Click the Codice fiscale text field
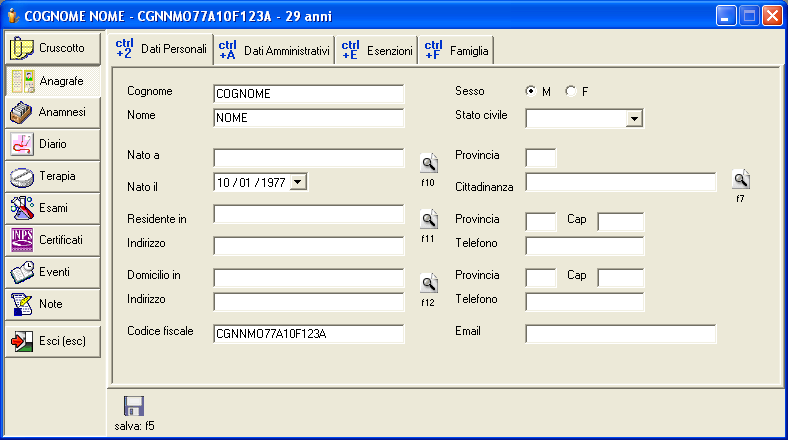 [308, 334]
